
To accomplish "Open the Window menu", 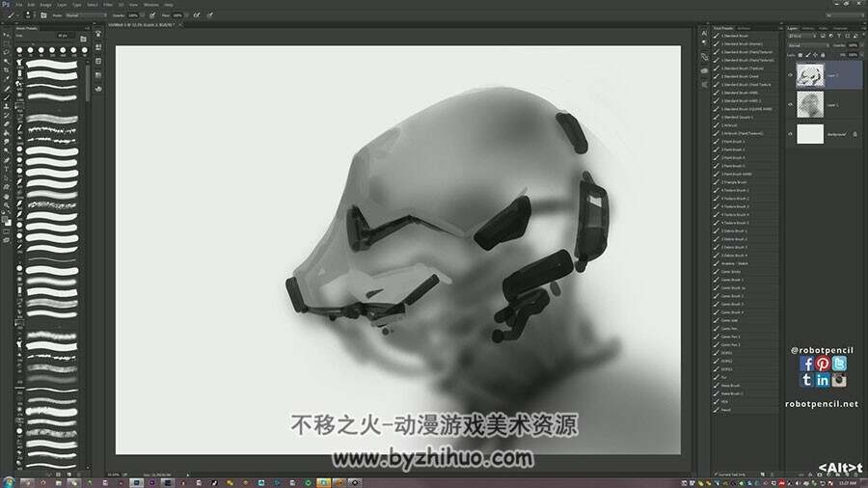I will click(x=151, y=5).
